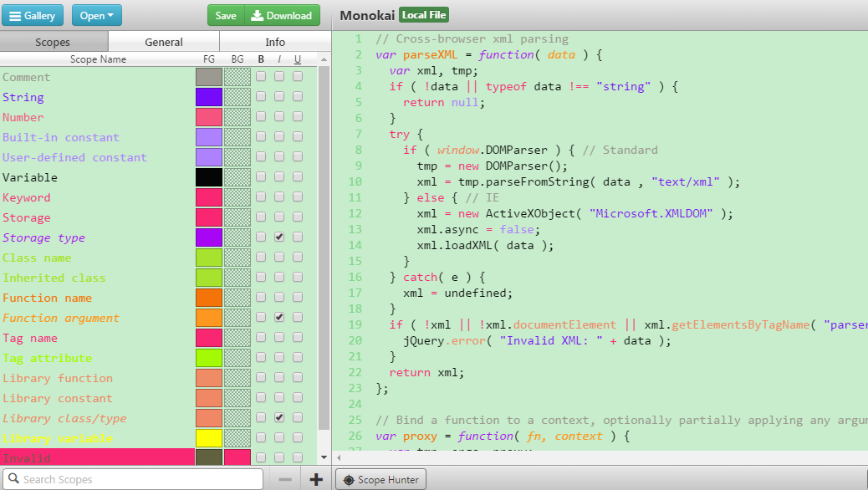The height and width of the screenshot is (490, 868).
Task: Switch to the General tab
Action: tap(164, 42)
